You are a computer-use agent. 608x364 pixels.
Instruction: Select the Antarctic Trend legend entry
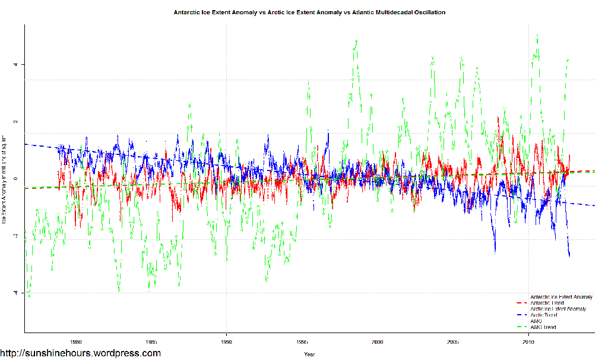pos(547,303)
